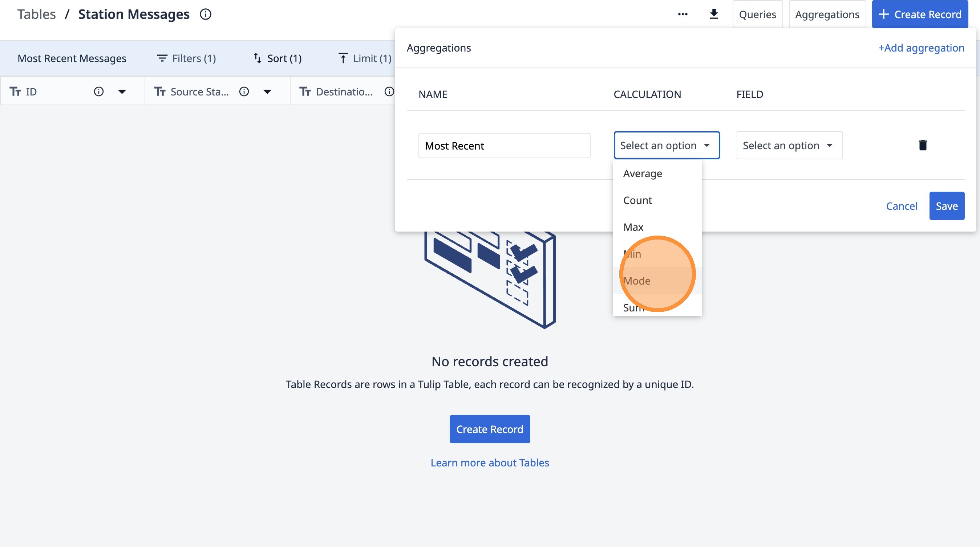Click the Save button in Aggregations

tap(946, 206)
